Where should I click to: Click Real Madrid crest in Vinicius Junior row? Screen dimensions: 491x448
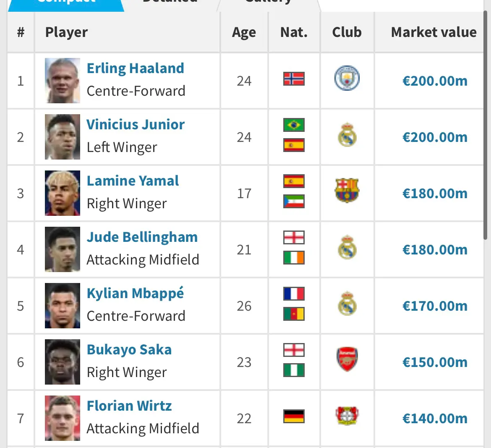[x=347, y=135]
